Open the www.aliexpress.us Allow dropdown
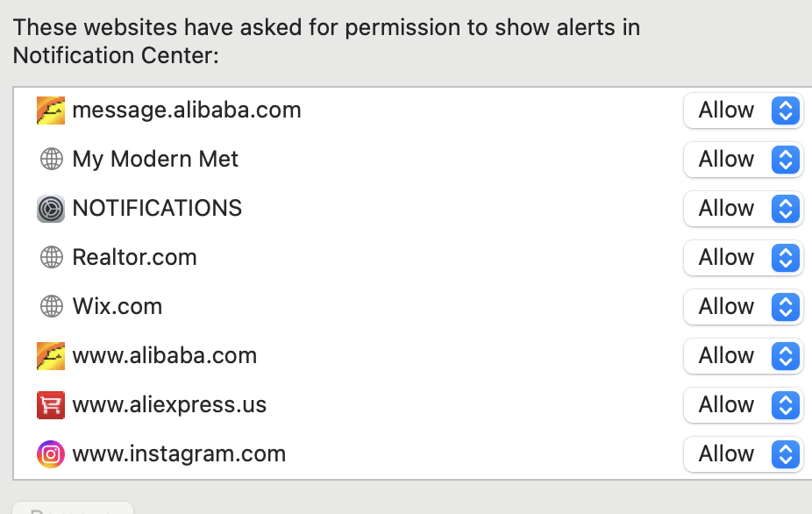This screenshot has width=812, height=514. [743, 405]
